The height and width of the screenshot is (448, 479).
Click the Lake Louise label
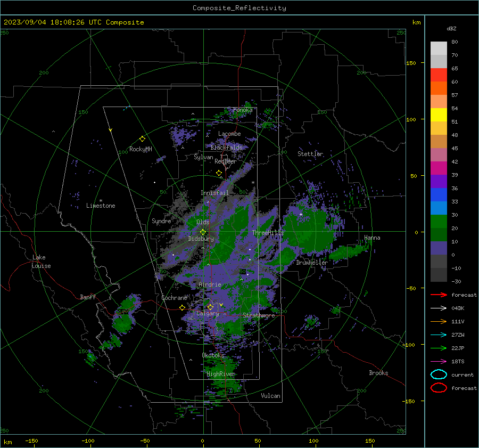tap(42, 262)
